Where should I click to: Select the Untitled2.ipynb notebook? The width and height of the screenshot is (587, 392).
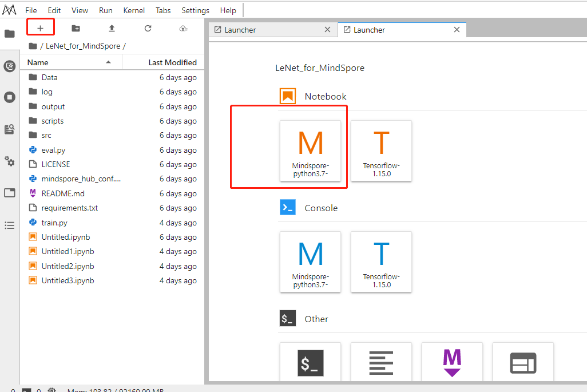[112, 266]
